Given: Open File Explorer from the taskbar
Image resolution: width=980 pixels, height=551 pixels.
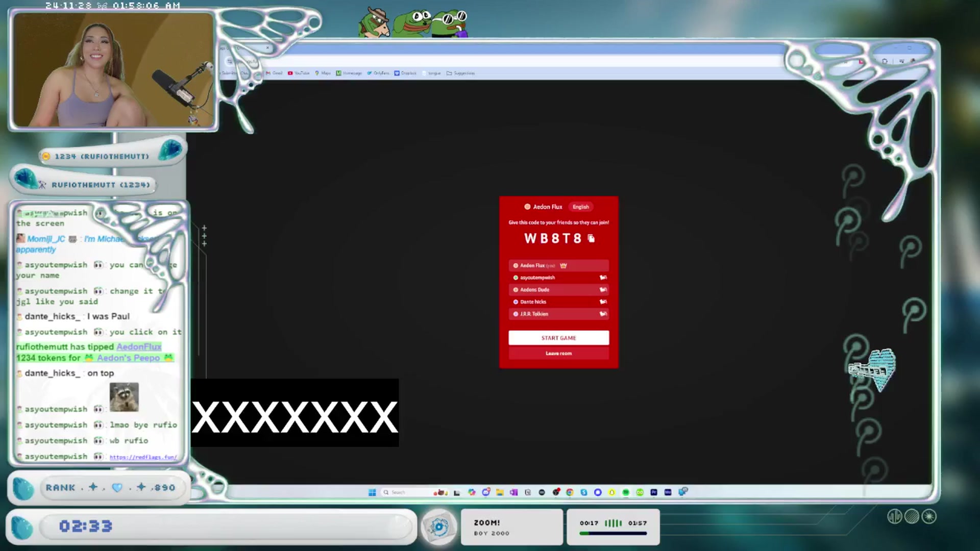Looking at the screenshot, I should 500,492.
